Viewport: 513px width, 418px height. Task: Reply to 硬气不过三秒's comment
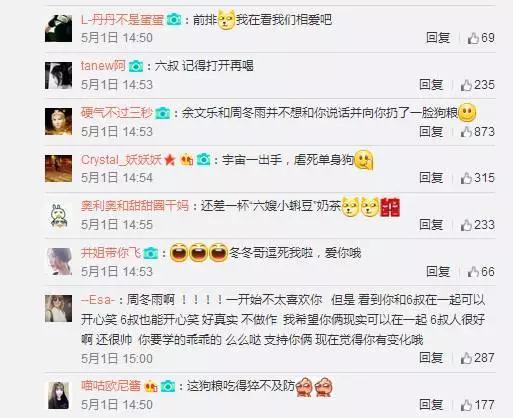(431, 131)
